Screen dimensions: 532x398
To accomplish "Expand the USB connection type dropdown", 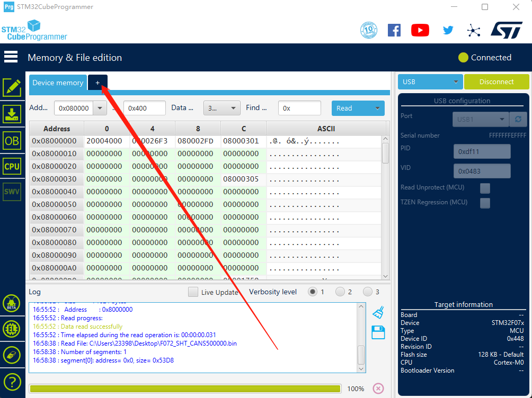I will pyautogui.click(x=430, y=82).
